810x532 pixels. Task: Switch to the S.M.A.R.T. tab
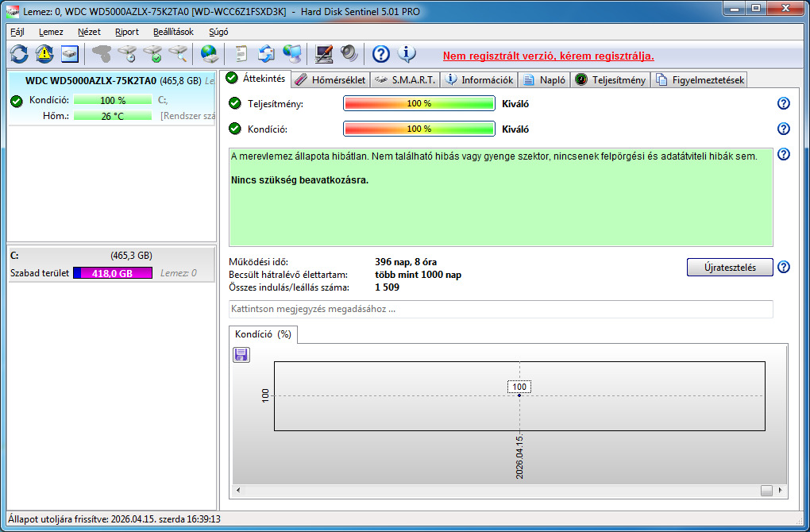406,80
